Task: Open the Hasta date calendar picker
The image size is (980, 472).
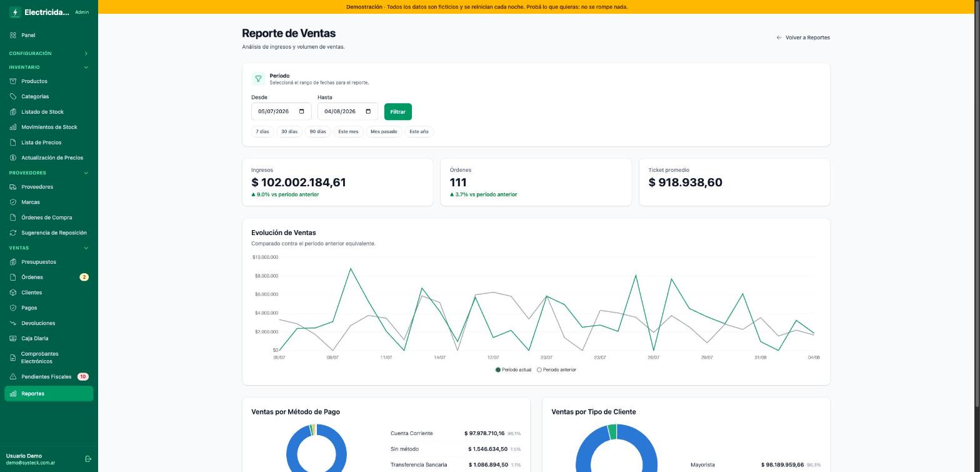Action: click(368, 111)
